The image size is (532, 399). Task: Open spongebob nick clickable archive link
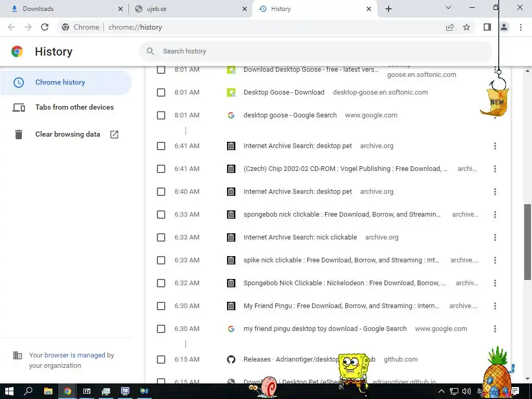(x=342, y=215)
